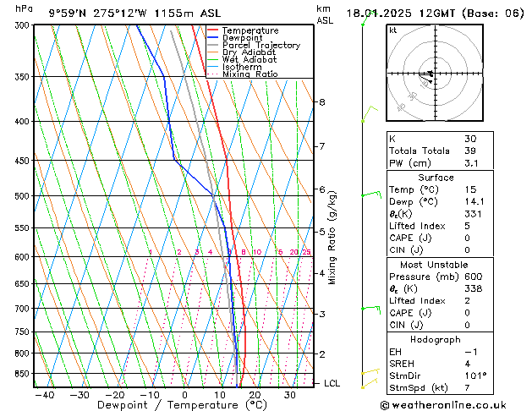This screenshot has height=411, width=532.
Task: Click the surface theta-e value 331
Action: [x=474, y=214]
